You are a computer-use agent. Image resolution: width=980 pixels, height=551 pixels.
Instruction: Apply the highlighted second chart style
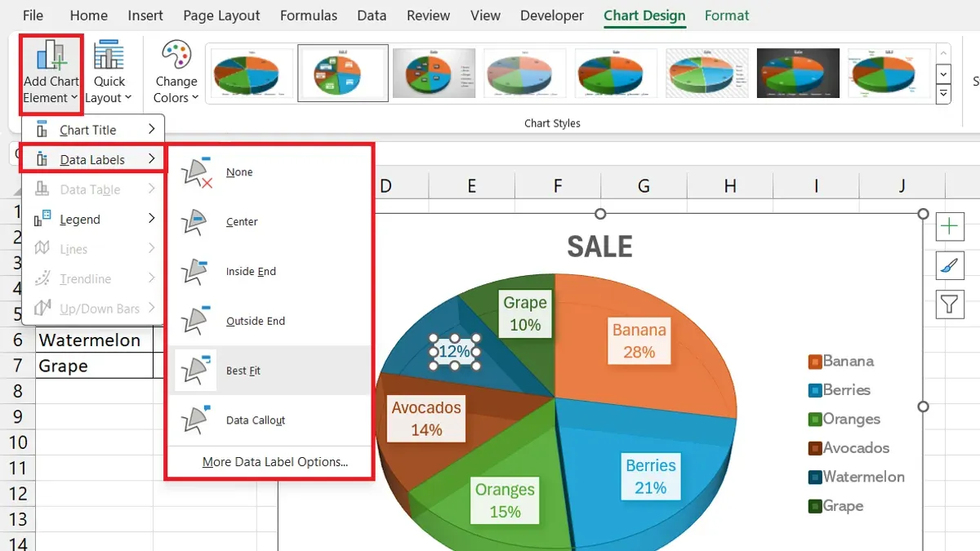pyautogui.click(x=343, y=73)
